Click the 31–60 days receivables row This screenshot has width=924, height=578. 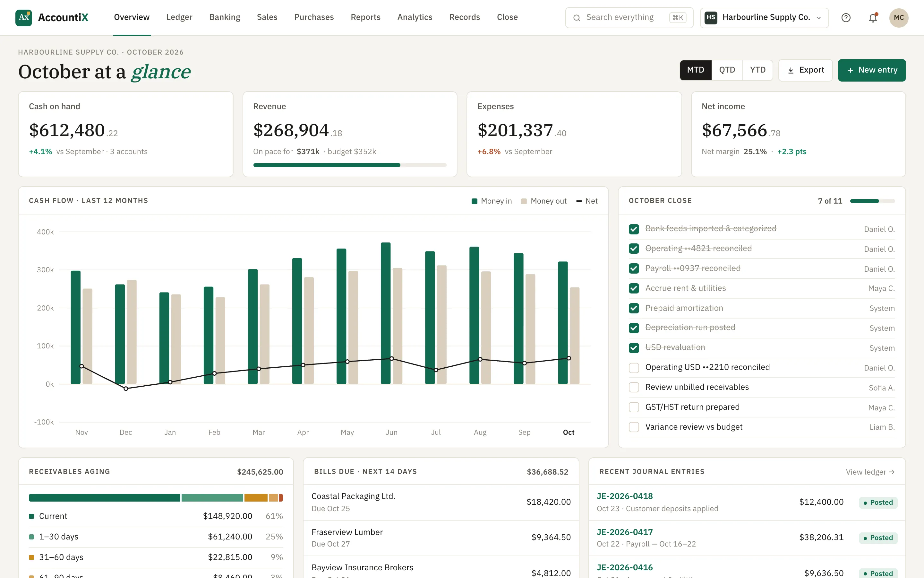[x=156, y=557]
